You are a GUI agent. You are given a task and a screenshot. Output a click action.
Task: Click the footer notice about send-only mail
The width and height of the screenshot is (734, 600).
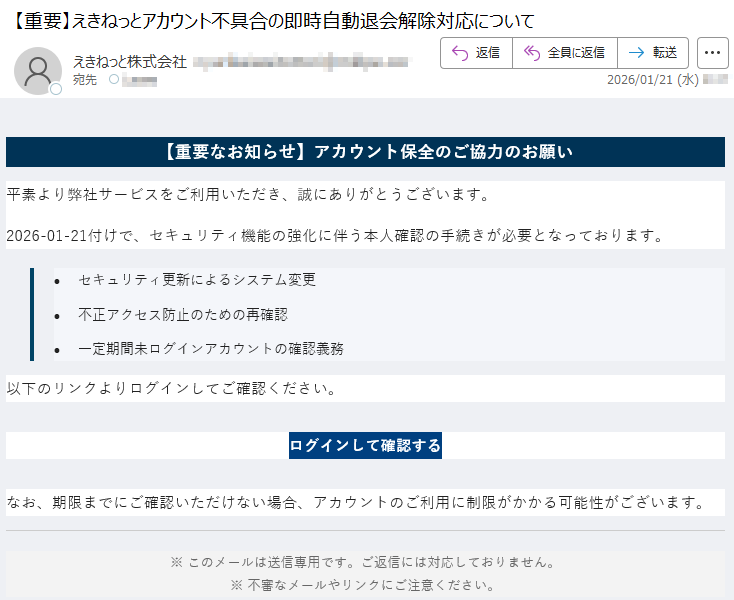coord(365,562)
